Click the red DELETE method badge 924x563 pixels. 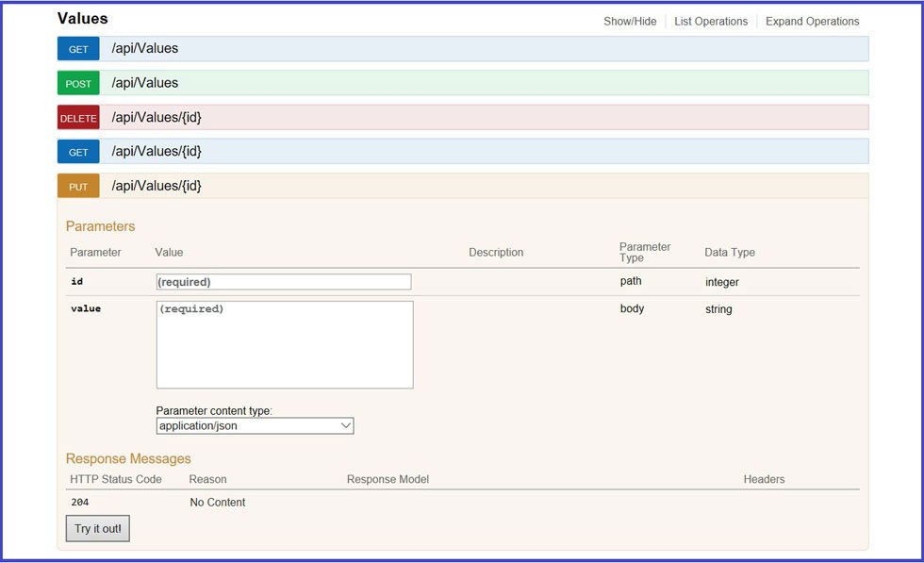click(78, 118)
